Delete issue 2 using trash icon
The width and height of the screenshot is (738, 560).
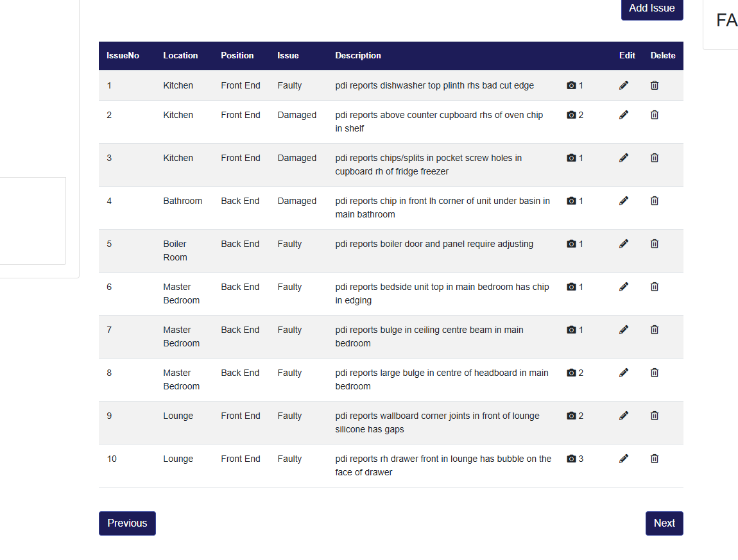click(x=655, y=115)
